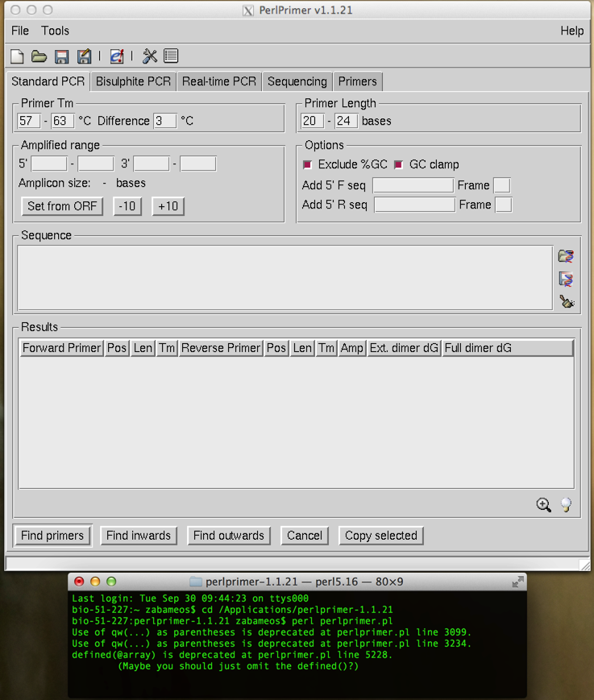This screenshot has width=594, height=700.
Task: Click the Full dimer dG column header
Action: (x=507, y=348)
